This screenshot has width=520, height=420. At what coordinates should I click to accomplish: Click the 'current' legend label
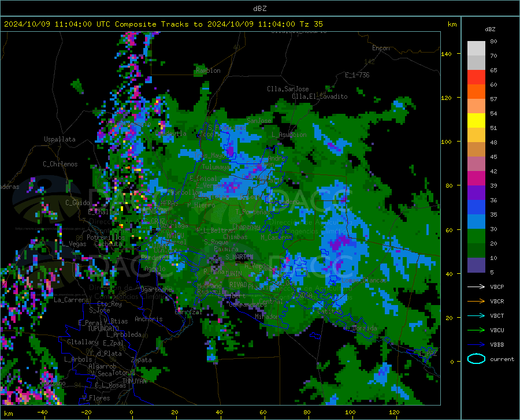[x=502, y=359]
